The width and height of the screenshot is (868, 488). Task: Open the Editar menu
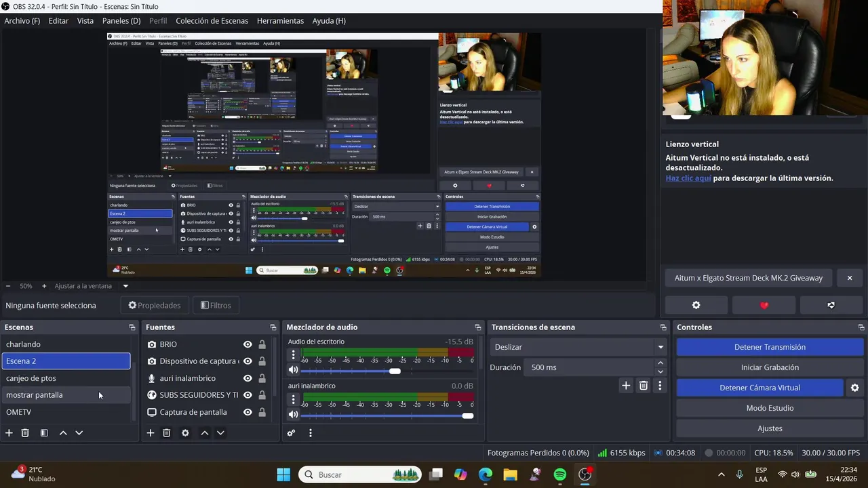click(58, 21)
